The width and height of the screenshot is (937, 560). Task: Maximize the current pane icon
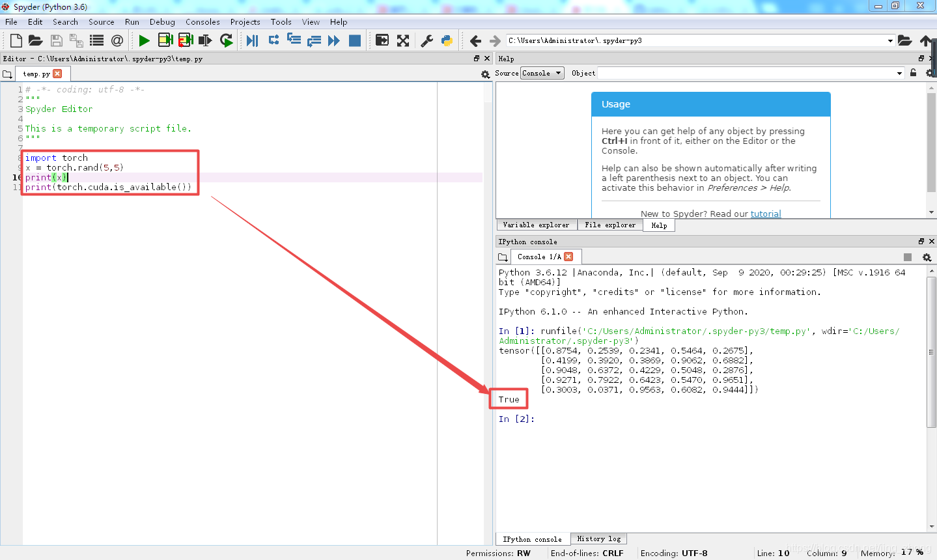(382, 40)
